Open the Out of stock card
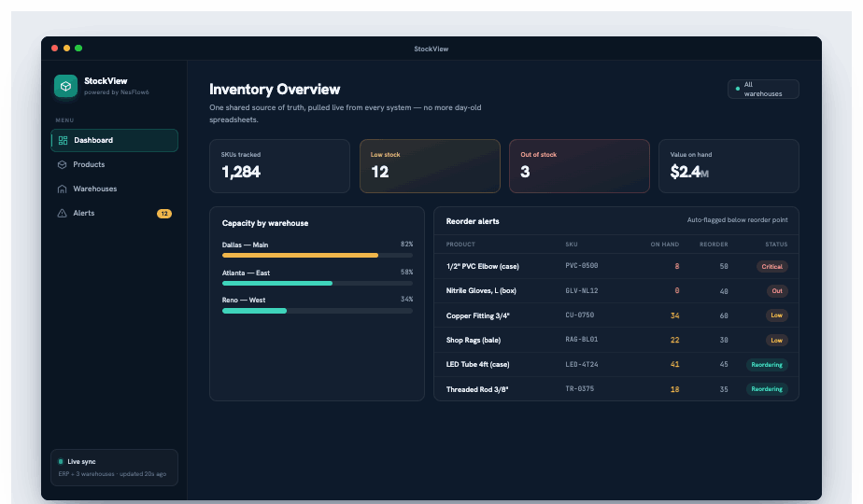The image size is (863, 504). pos(580,166)
